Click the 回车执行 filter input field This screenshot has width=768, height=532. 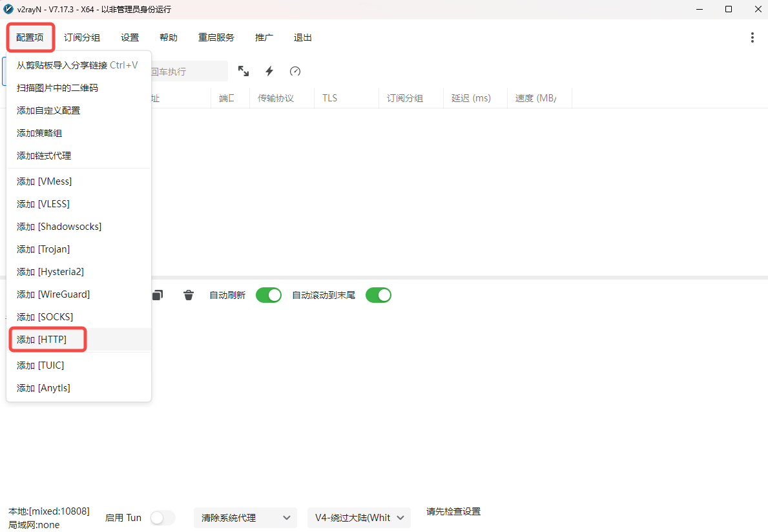tap(189, 72)
